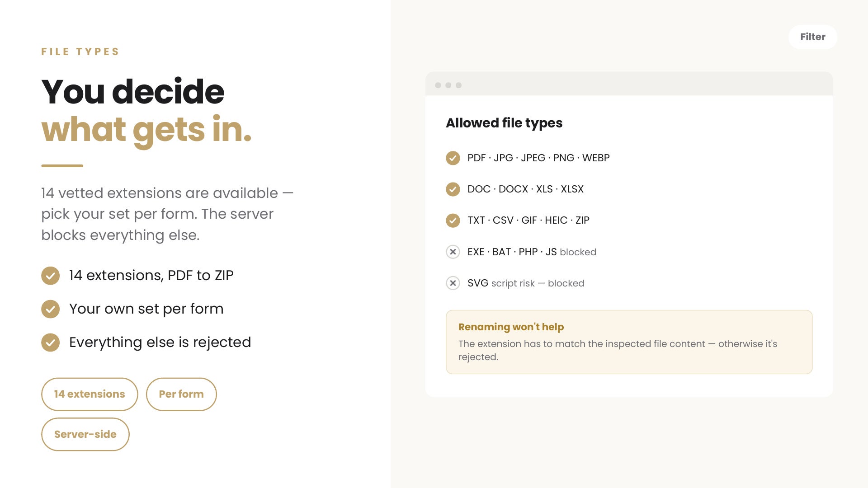The width and height of the screenshot is (868, 488).
Task: Click the '14 extensions, PDF to ZIP' bullet text
Action: [151, 275]
